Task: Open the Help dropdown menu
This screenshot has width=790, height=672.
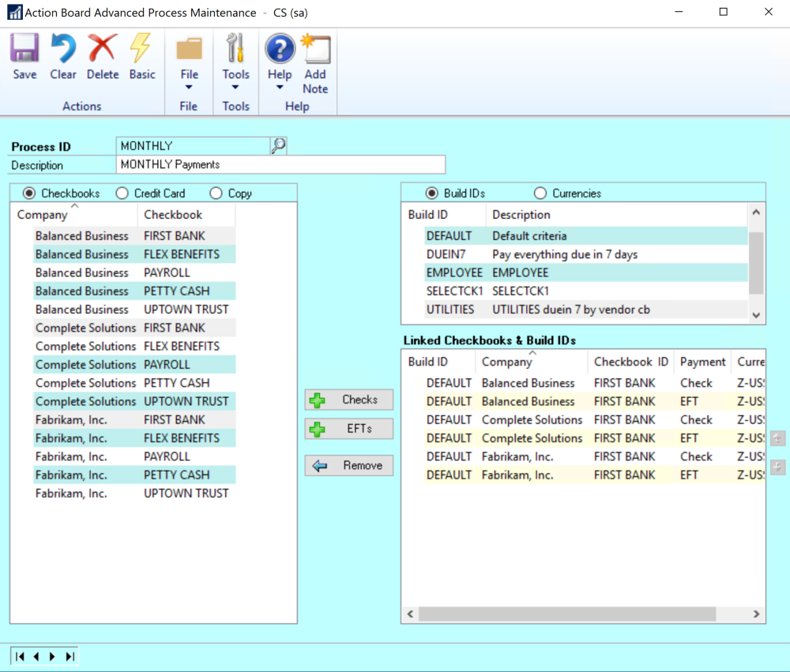Action: tap(280, 76)
